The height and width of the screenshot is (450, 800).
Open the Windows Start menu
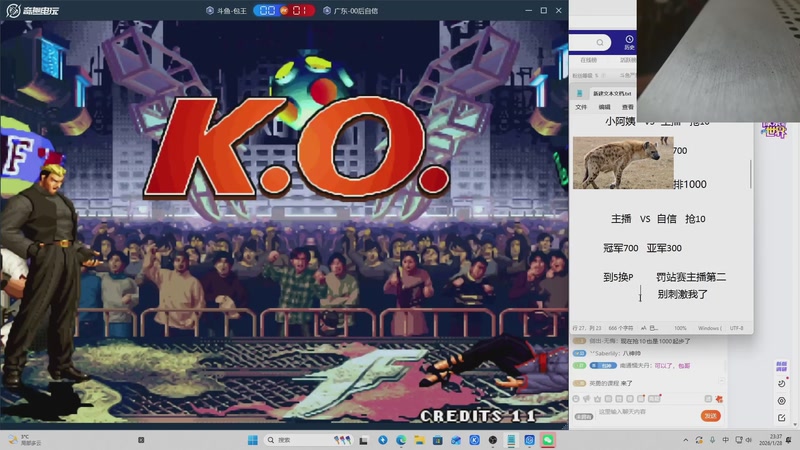[x=253, y=440]
